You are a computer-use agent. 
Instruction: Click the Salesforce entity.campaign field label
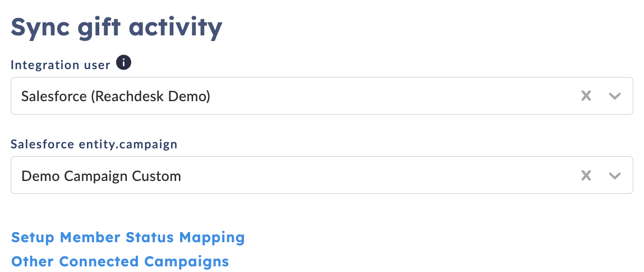click(x=94, y=144)
